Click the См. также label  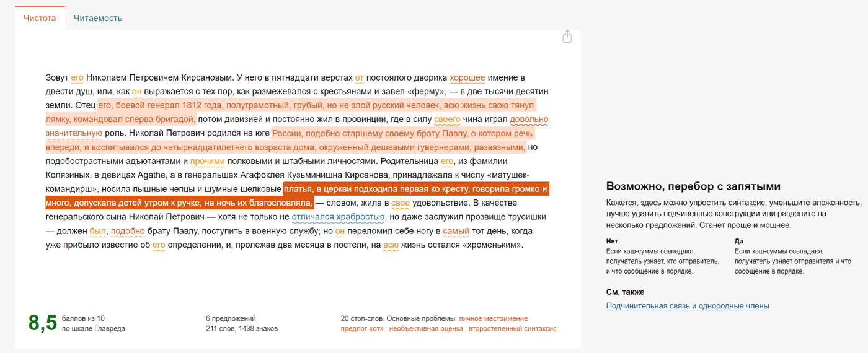coord(625,292)
